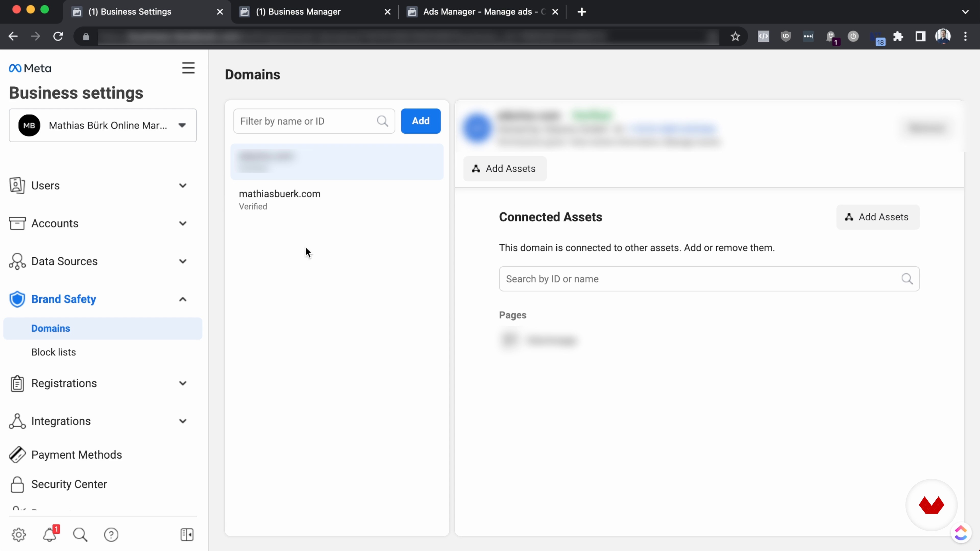
Task: Open settings gear at sidebar bottom
Action: [19, 535]
